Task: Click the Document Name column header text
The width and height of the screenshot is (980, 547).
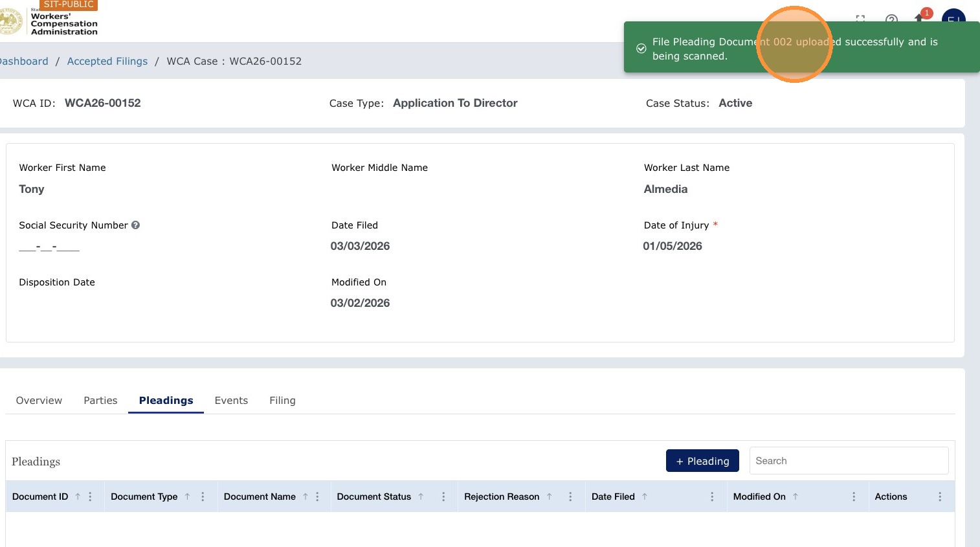Action: (260, 497)
